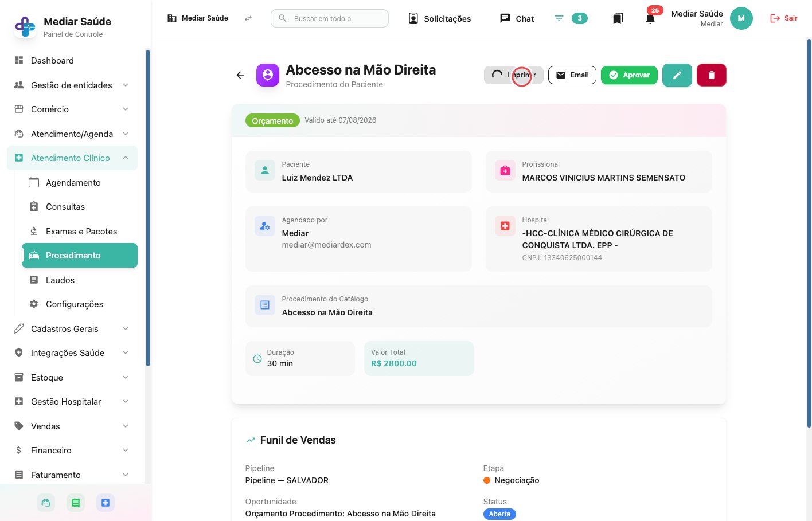Click the swap entity arrows icon
This screenshot has width=812, height=521.
[x=248, y=18]
